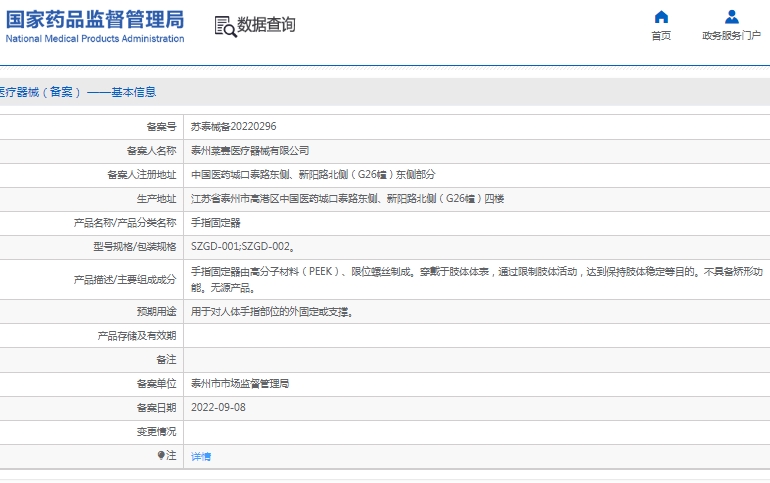
Task: Select the production address ending 四楼
Action: coord(347,199)
